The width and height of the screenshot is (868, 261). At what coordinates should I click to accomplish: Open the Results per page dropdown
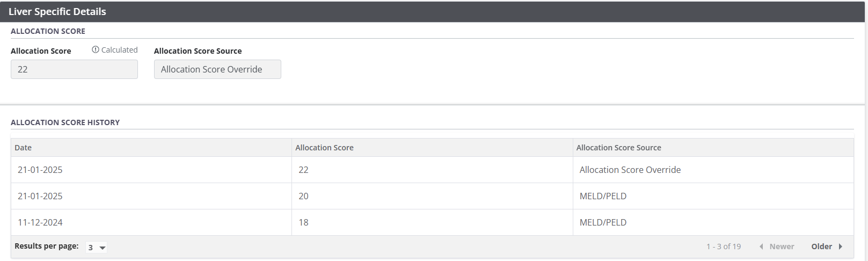97,247
